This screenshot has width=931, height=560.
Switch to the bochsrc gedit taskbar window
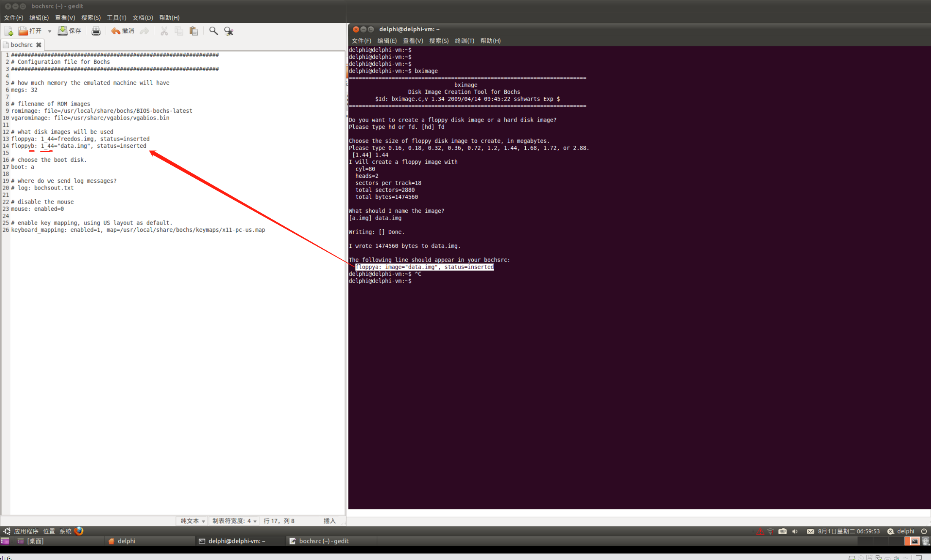(x=319, y=541)
